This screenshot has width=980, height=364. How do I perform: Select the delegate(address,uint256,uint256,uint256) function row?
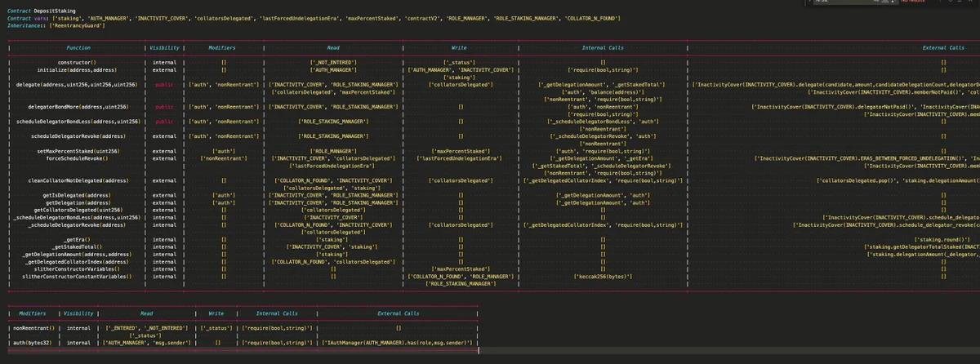pos(490,85)
